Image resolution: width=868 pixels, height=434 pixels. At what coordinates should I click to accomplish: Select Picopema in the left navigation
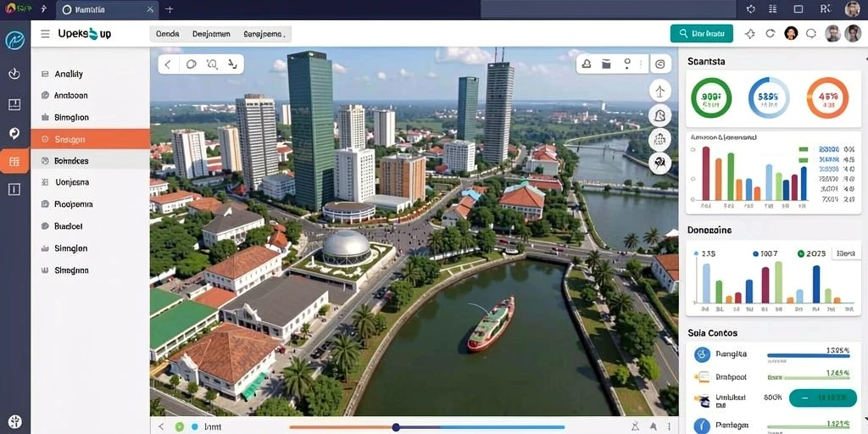pyautogui.click(x=90, y=203)
